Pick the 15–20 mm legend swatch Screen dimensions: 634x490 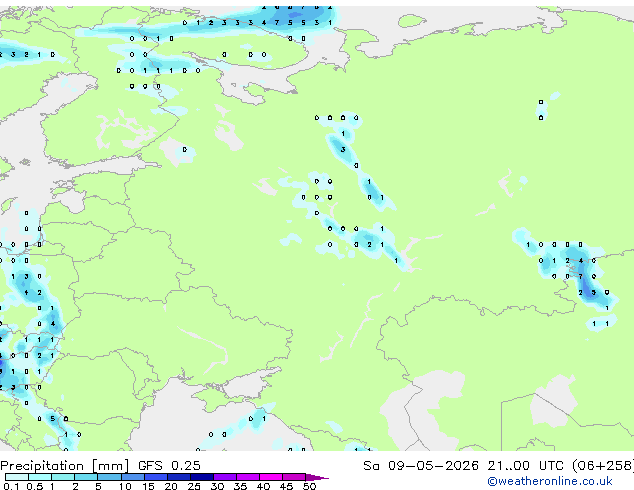coord(156,477)
